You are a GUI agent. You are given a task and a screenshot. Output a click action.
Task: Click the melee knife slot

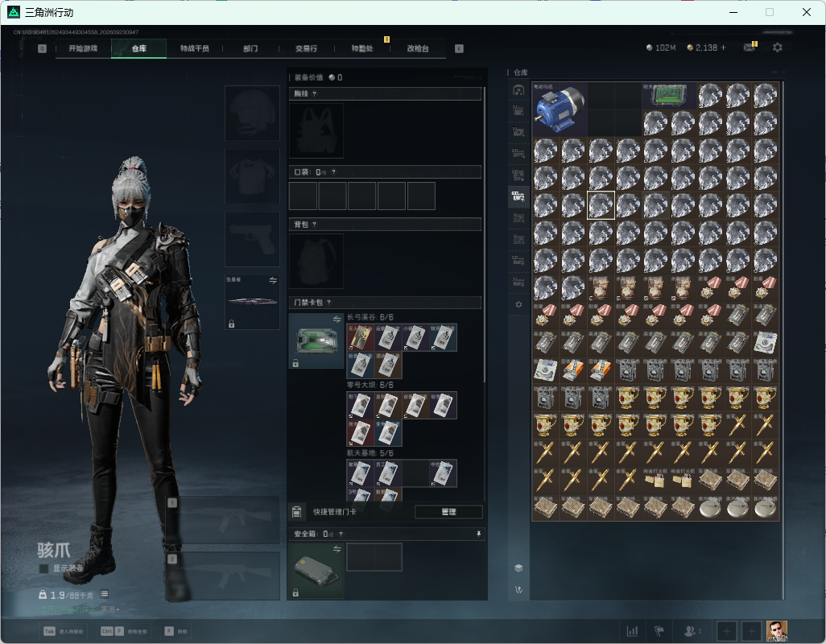pyautogui.click(x=252, y=302)
